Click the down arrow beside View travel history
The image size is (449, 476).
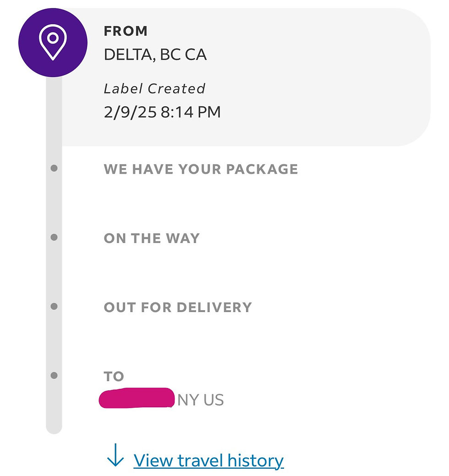tap(115, 454)
